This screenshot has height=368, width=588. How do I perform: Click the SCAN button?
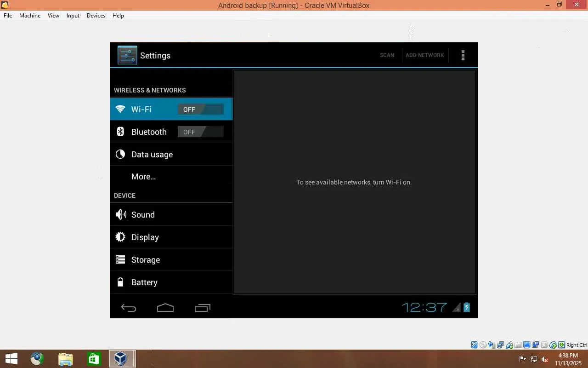tap(387, 55)
